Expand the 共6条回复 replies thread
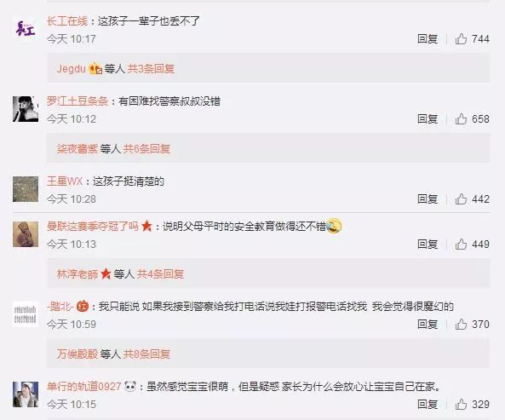The image size is (505, 420). coord(146,148)
